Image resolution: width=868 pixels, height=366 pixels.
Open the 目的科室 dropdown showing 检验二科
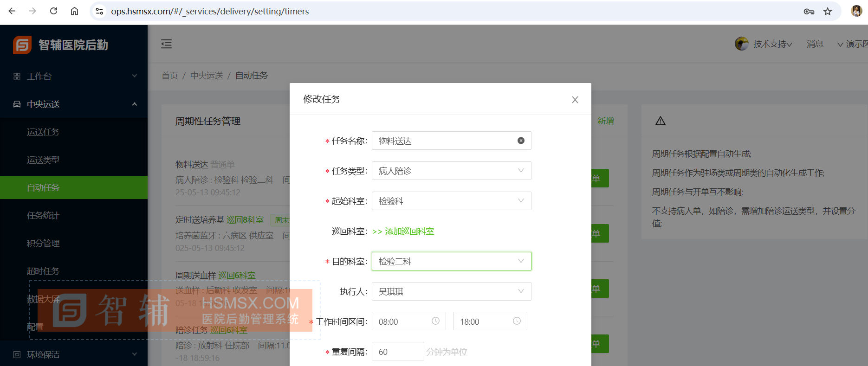pyautogui.click(x=451, y=261)
